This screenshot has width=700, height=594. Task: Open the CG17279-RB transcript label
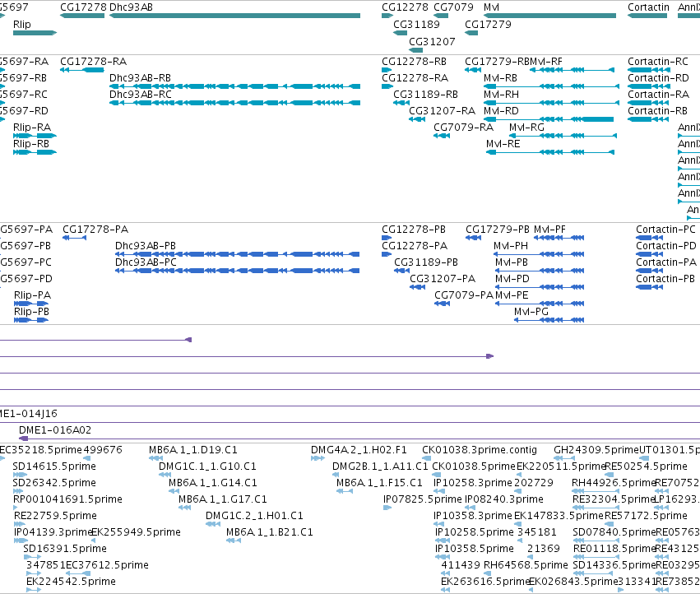(497, 61)
